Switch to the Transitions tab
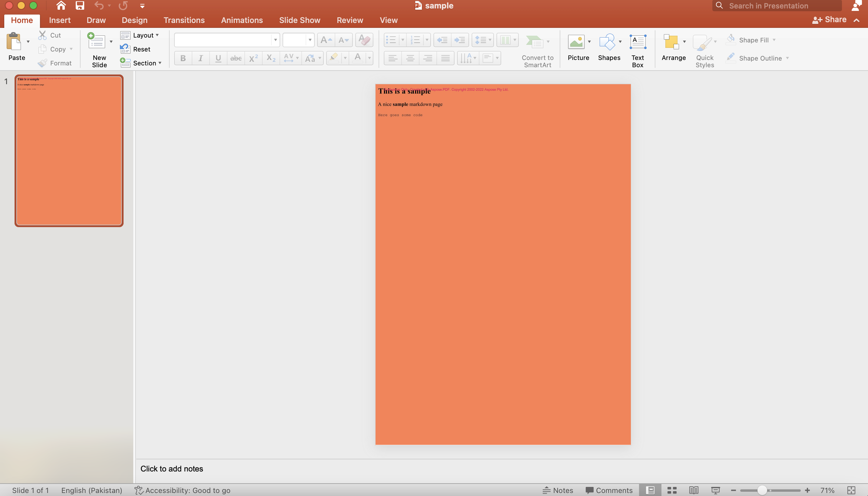This screenshot has width=868, height=496. (184, 20)
